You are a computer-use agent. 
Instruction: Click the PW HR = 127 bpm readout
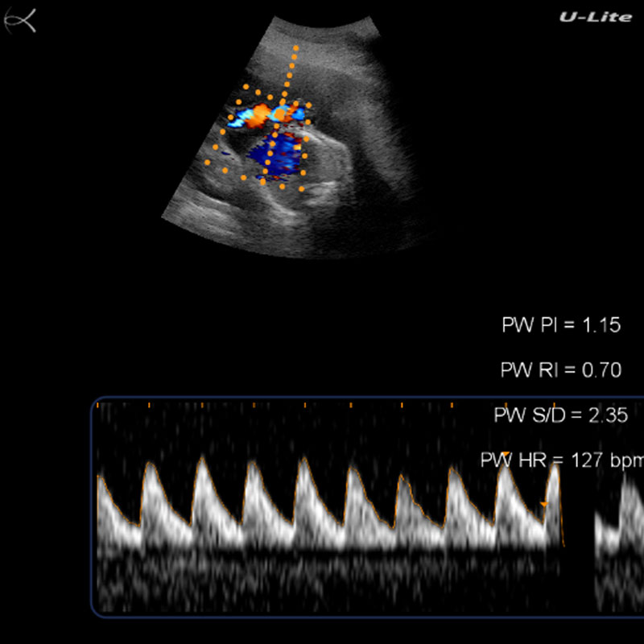[x=562, y=461]
